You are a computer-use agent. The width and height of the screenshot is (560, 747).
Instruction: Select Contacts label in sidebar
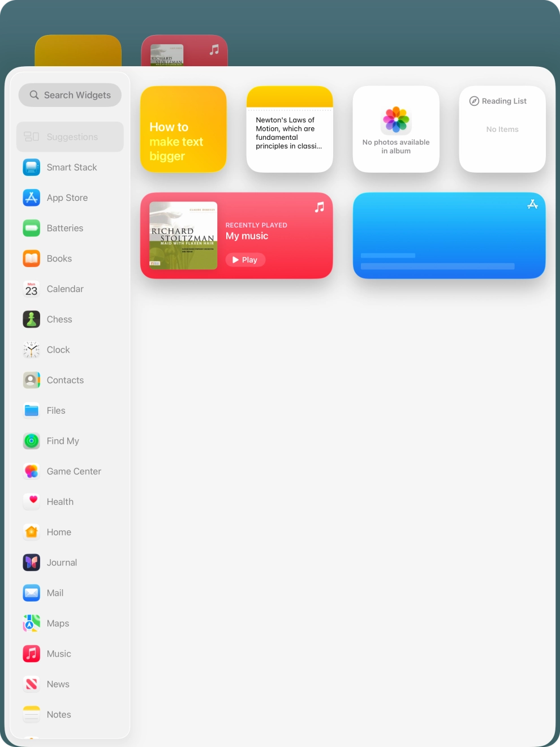click(65, 380)
